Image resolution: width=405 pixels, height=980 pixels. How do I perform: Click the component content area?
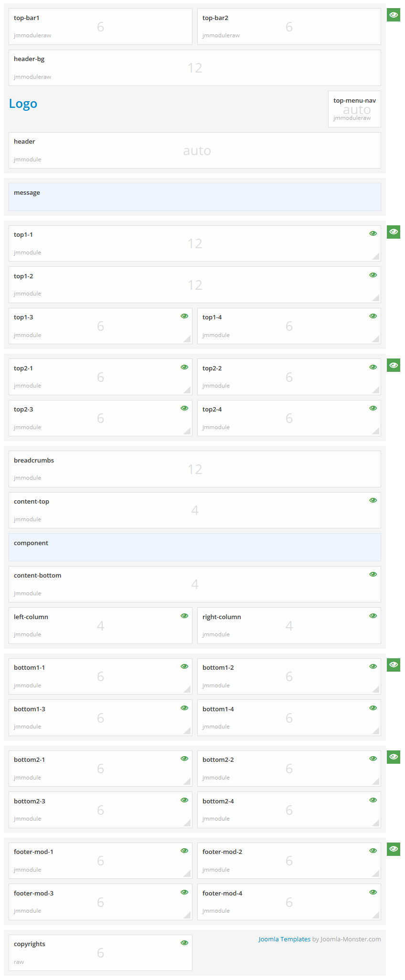tap(194, 547)
